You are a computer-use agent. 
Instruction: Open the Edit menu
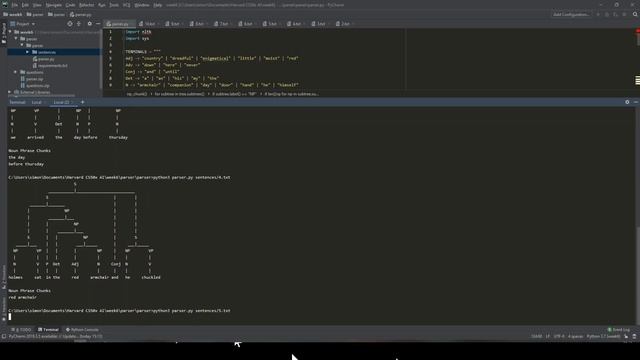click(25, 5)
